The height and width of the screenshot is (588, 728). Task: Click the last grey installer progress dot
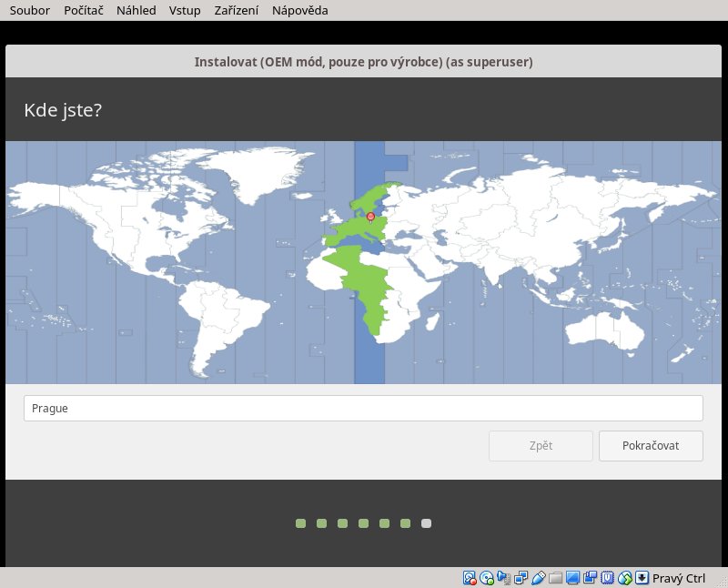click(426, 523)
